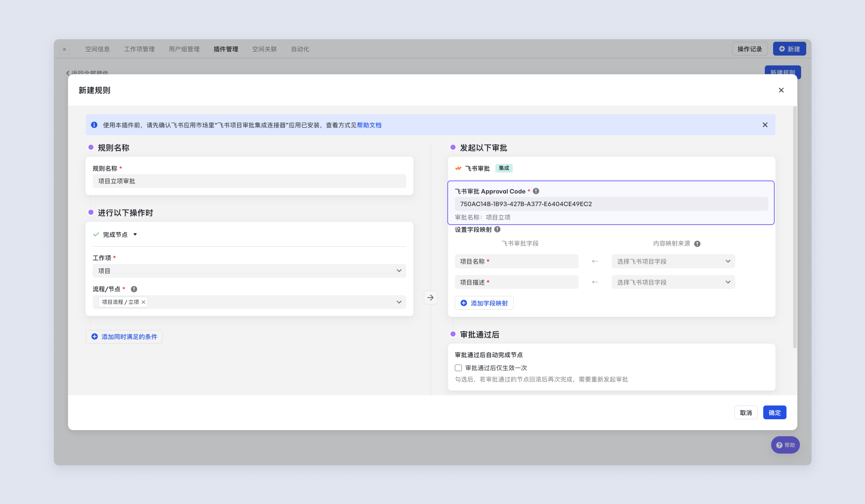Click 添加同时满足的条件 button

(x=124, y=337)
